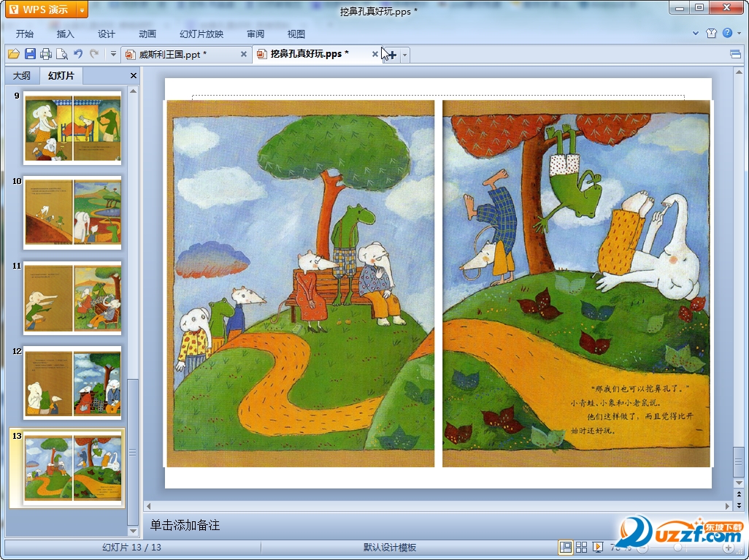Image resolution: width=749 pixels, height=560 pixels.
Task: Switch to Normal view icon in status bar
Action: click(566, 547)
